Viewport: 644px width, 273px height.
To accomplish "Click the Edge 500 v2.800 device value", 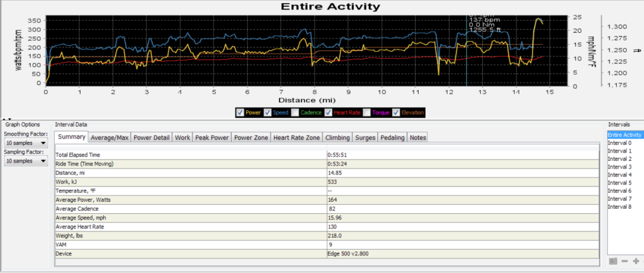I will [x=348, y=254].
